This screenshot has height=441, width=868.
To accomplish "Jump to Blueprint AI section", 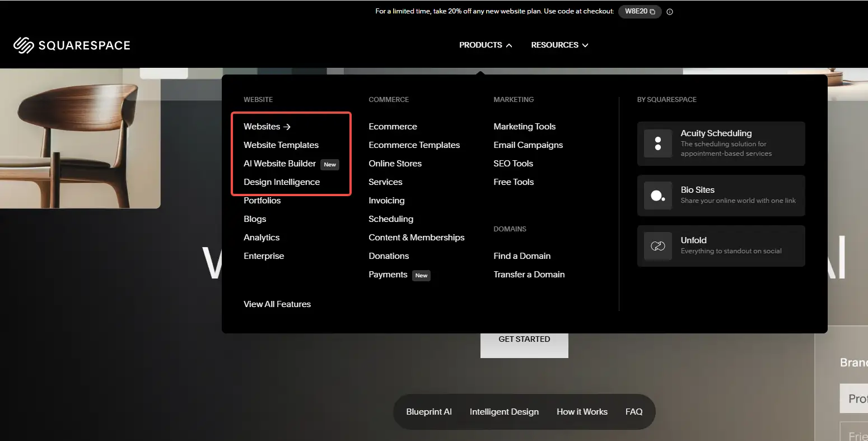I will pyautogui.click(x=429, y=412).
